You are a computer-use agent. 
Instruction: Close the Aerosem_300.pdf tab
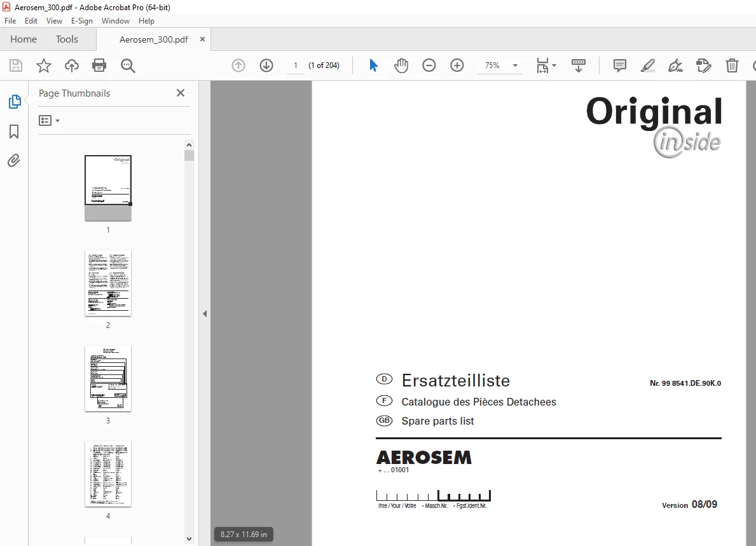click(202, 39)
